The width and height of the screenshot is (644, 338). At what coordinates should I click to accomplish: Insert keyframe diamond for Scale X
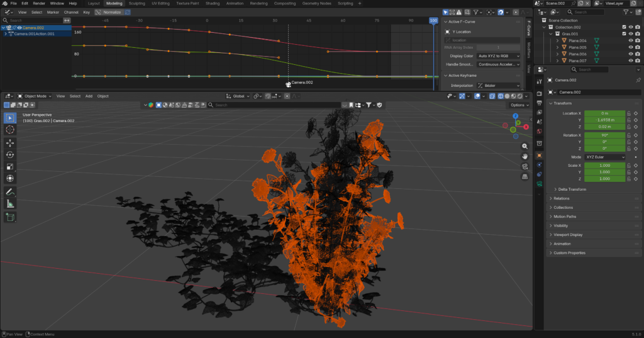pyautogui.click(x=636, y=166)
